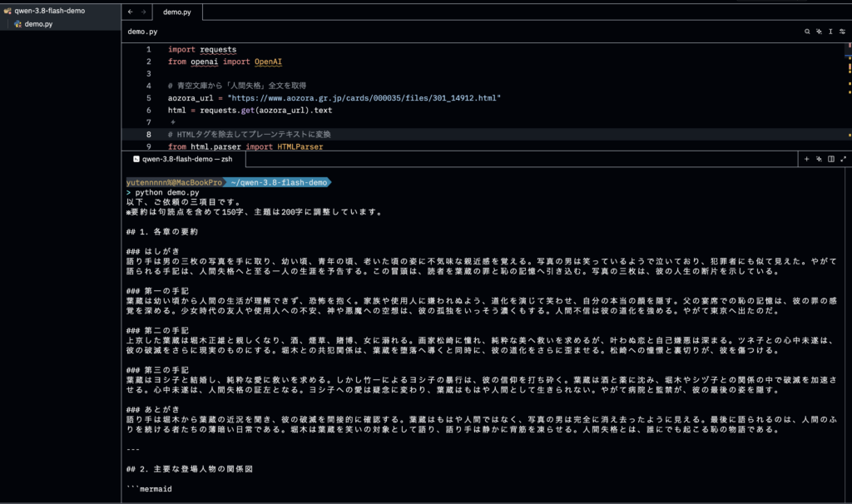The image size is (852, 504).
Task: Collapse the qwen-3.8-flash-demo project folder
Action: tap(60, 11)
